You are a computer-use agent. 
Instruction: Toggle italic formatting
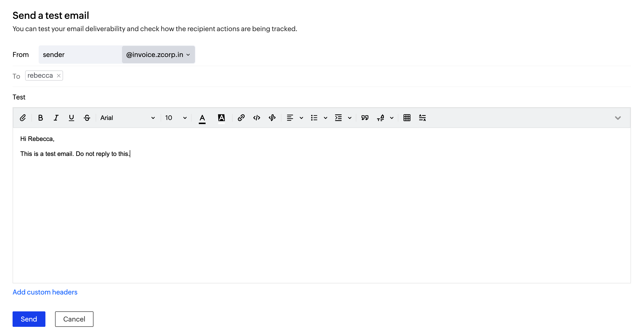click(56, 118)
